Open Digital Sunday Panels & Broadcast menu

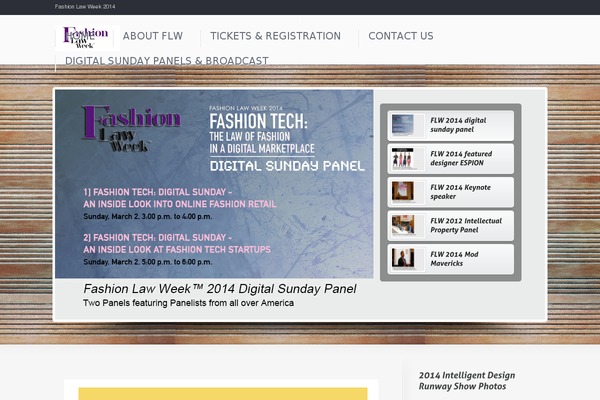pos(167,61)
